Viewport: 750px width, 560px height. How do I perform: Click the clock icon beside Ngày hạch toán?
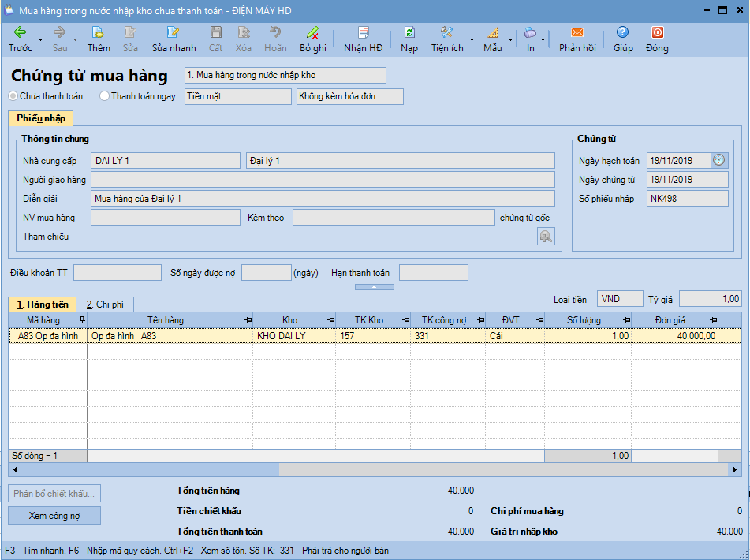(718, 160)
